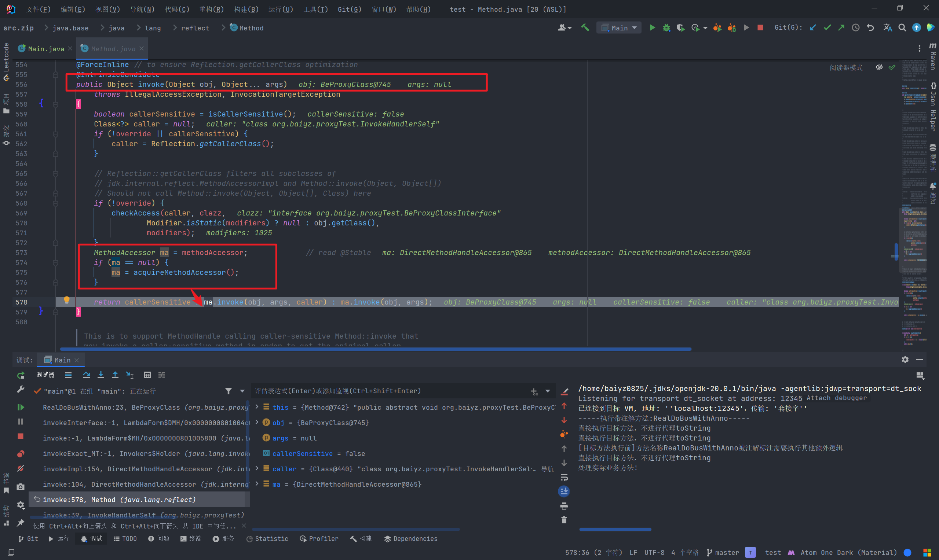Click the UTF-8 encoding status item

point(654,552)
